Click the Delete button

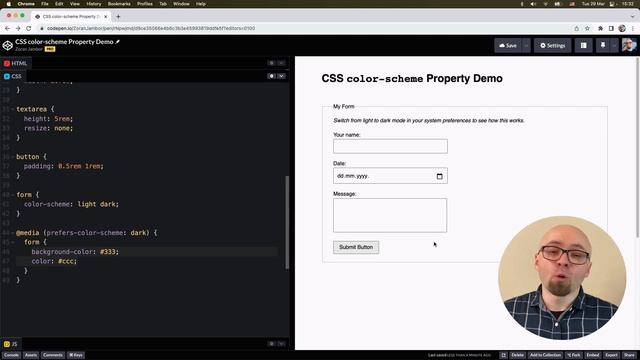518,355
